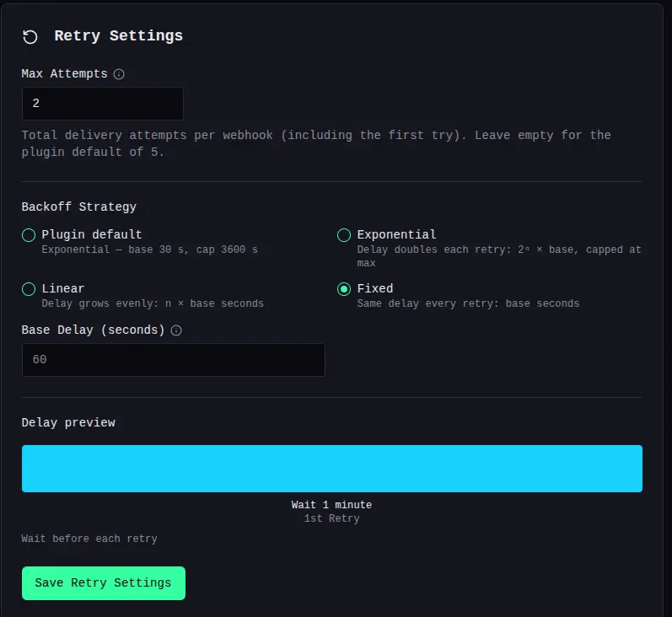This screenshot has height=617, width=672.
Task: Focus the Max Attempts input field
Action: (103, 104)
